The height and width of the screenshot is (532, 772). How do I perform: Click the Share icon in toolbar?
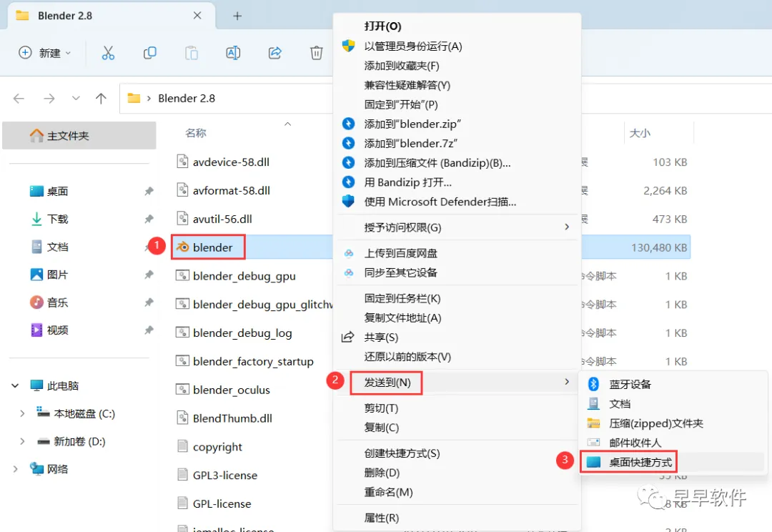(x=274, y=53)
